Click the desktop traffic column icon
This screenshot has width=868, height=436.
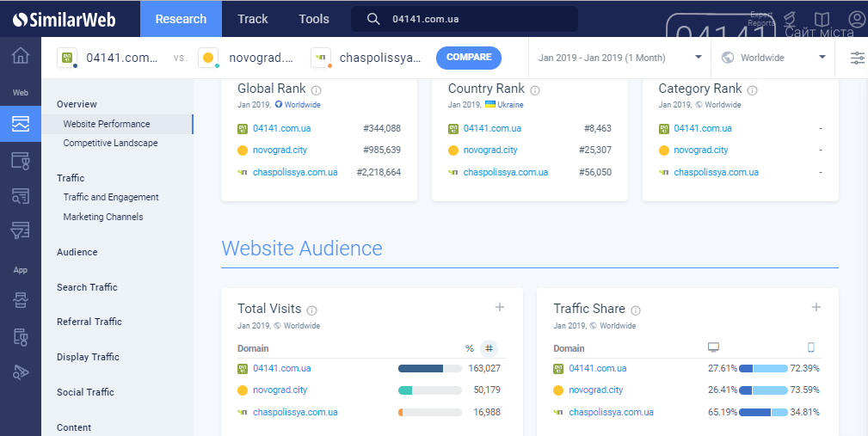(x=713, y=347)
